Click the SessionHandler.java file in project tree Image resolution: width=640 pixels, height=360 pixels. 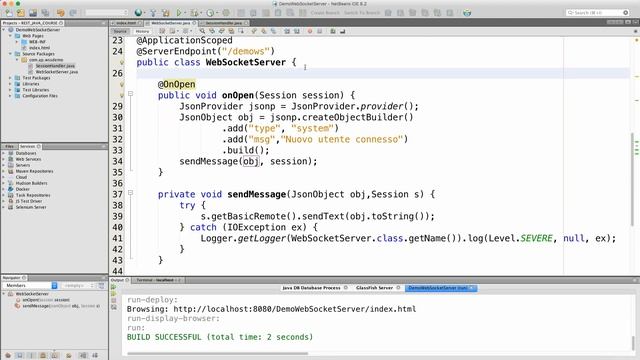[55, 66]
